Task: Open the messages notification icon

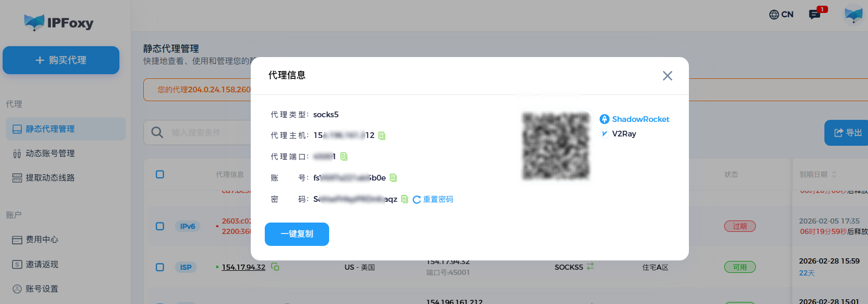Action: coord(815,15)
